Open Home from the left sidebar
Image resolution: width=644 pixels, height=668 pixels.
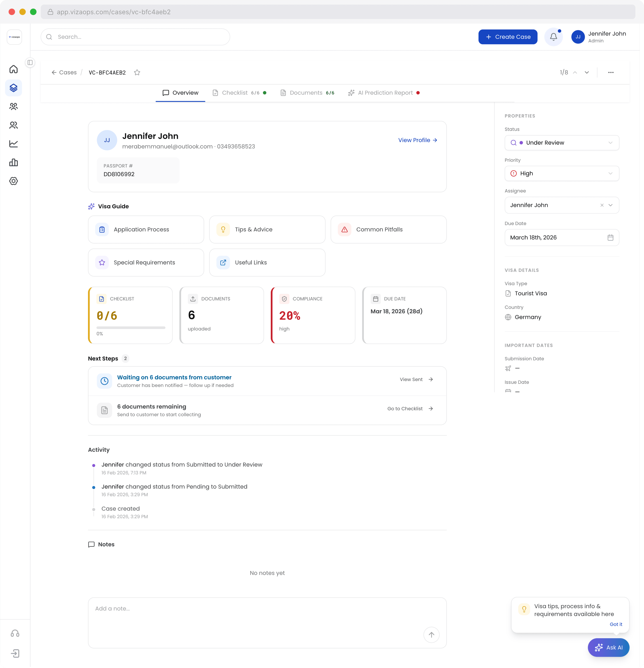tap(14, 69)
